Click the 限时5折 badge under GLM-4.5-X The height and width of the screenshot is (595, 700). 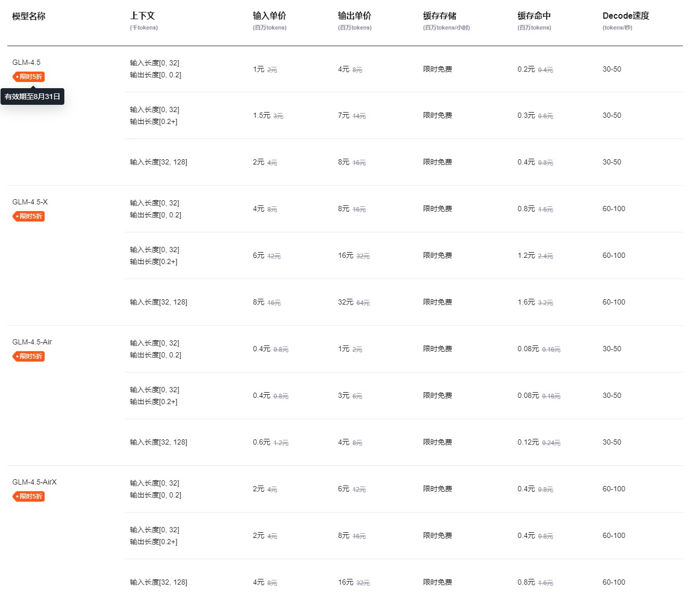[x=29, y=216]
